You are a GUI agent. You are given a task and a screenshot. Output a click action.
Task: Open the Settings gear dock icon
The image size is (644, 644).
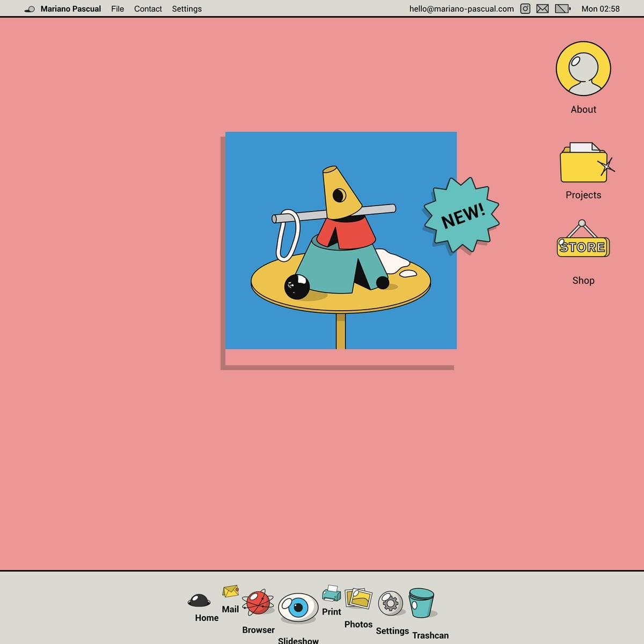pyautogui.click(x=391, y=603)
